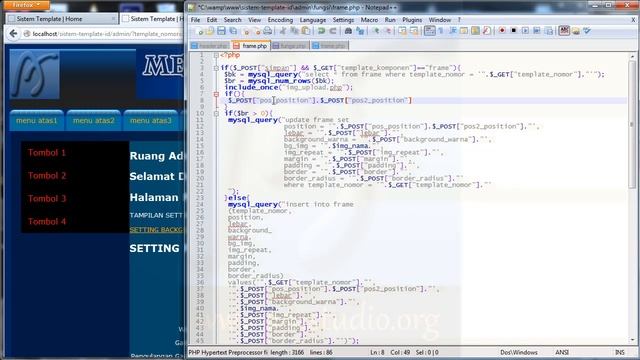Collapse the fold marker at line 3
The width and height of the screenshot is (640, 360).
coord(216,68)
